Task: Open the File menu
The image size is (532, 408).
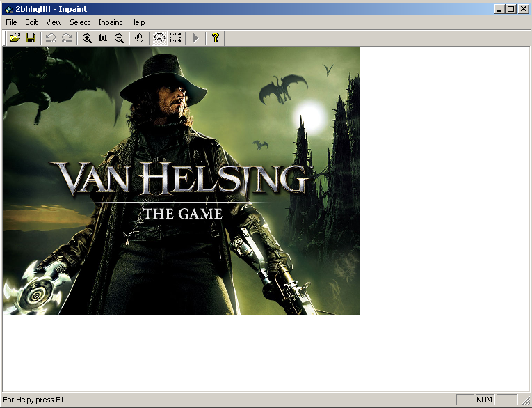Action: point(11,22)
